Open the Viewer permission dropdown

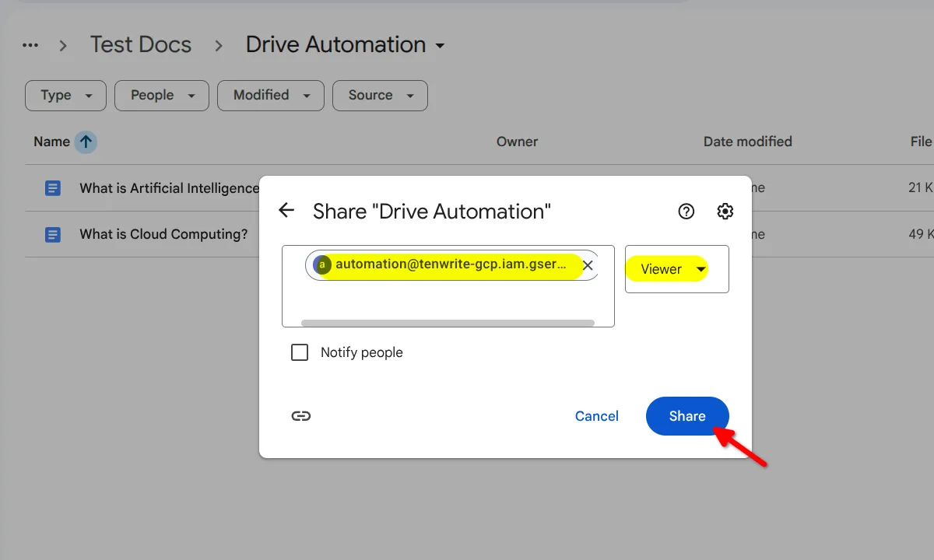pos(676,268)
